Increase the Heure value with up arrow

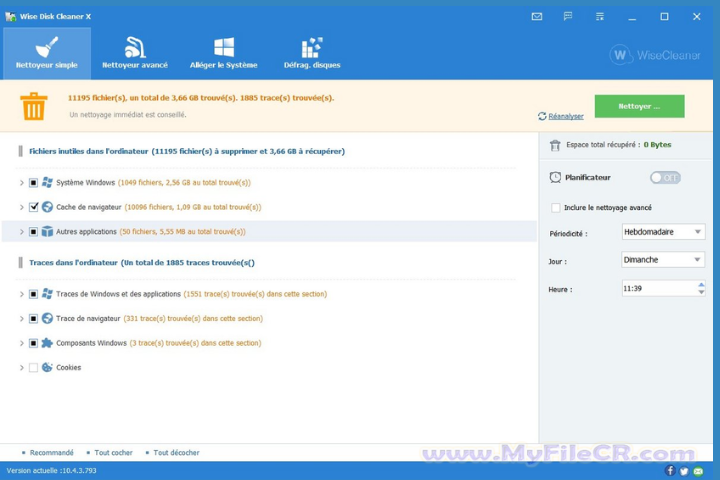[701, 285]
